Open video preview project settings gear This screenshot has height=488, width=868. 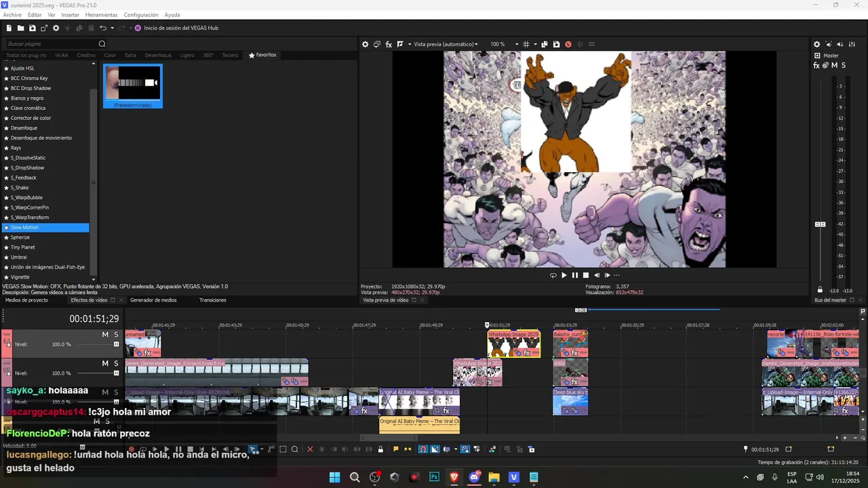[365, 44]
